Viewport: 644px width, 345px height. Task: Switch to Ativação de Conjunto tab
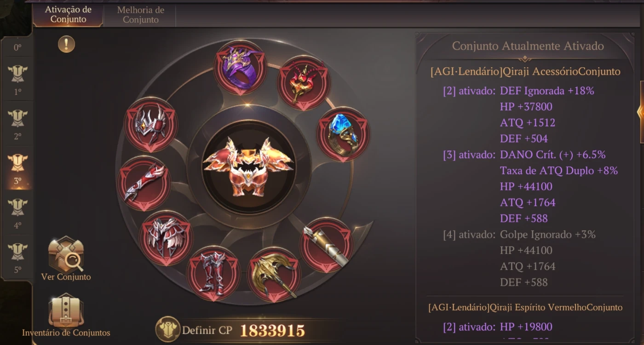[68, 14]
